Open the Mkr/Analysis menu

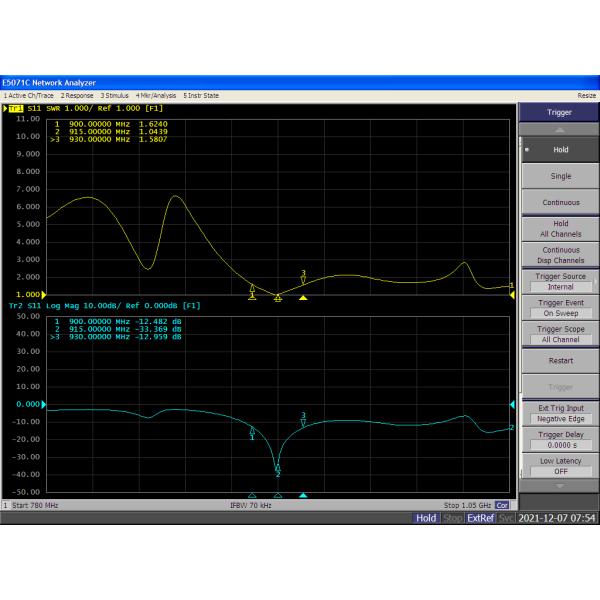pos(154,95)
